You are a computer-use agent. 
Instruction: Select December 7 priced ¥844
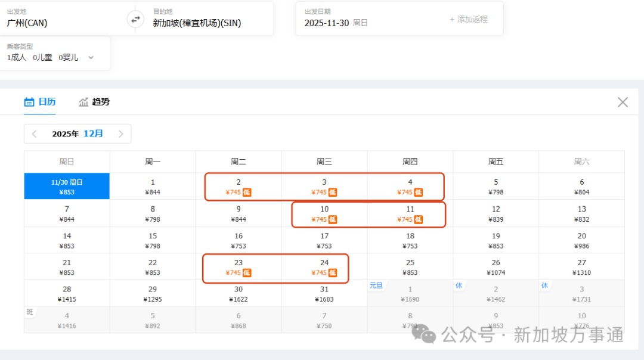(x=67, y=213)
